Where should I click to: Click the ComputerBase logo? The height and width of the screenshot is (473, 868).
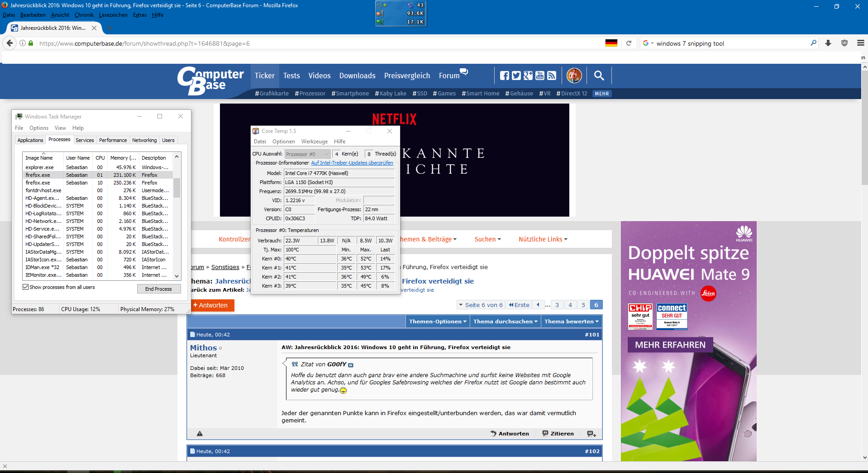point(210,80)
